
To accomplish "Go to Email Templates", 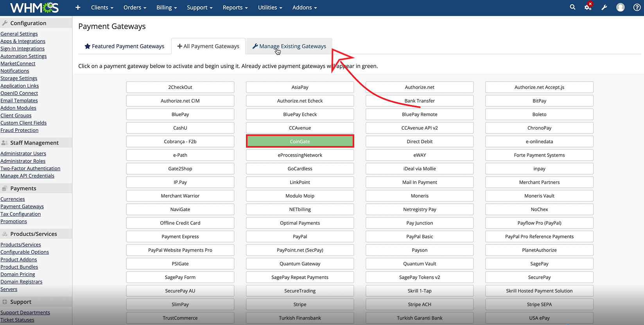I will 19,101.
